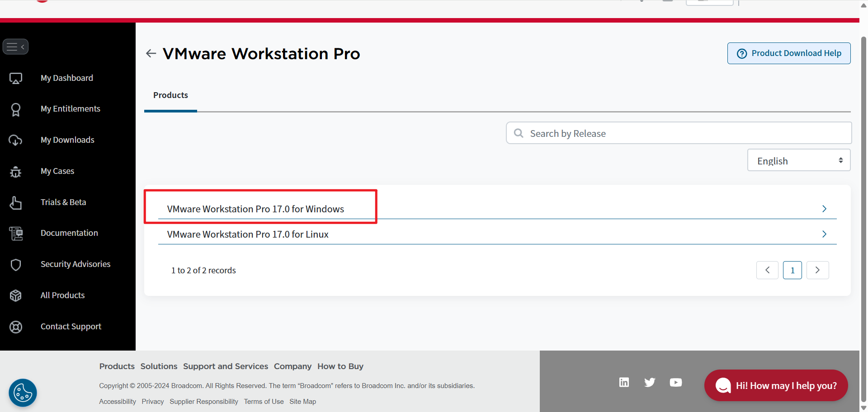Visit the LinkedIn page icon
Viewport: 868px width, 412px height.
(624, 382)
